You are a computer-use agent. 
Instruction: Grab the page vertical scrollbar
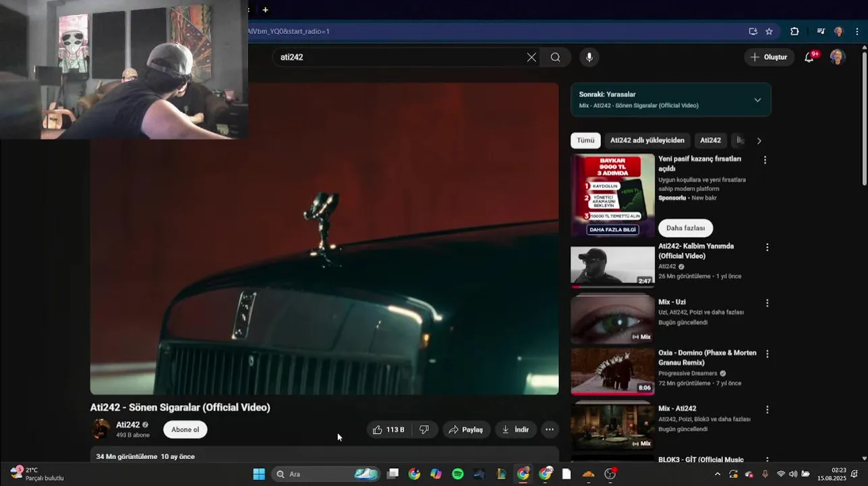click(865, 117)
